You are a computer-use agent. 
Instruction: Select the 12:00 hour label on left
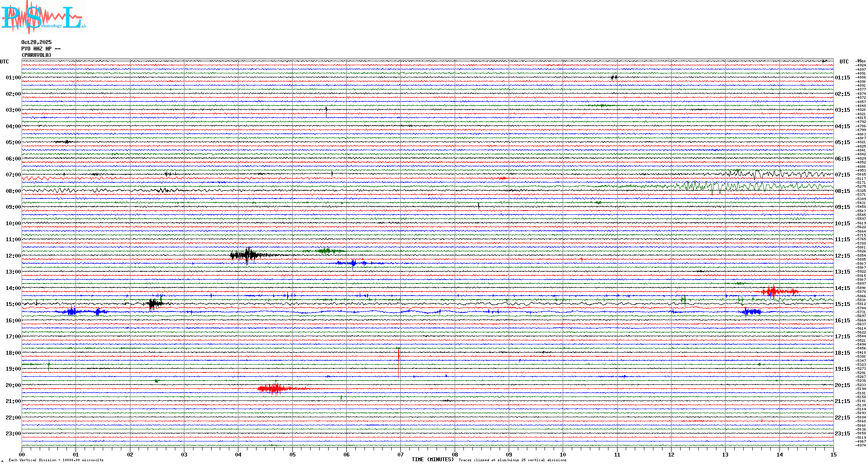[x=13, y=256]
